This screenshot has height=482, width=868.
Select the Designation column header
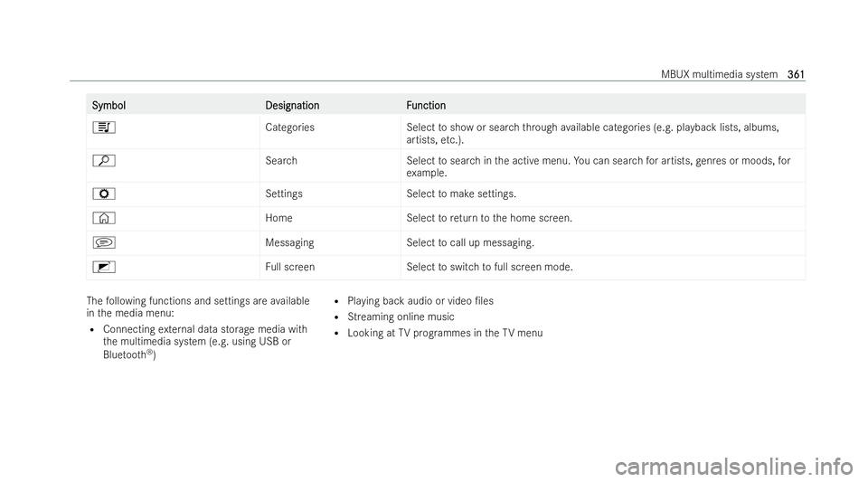click(292, 105)
